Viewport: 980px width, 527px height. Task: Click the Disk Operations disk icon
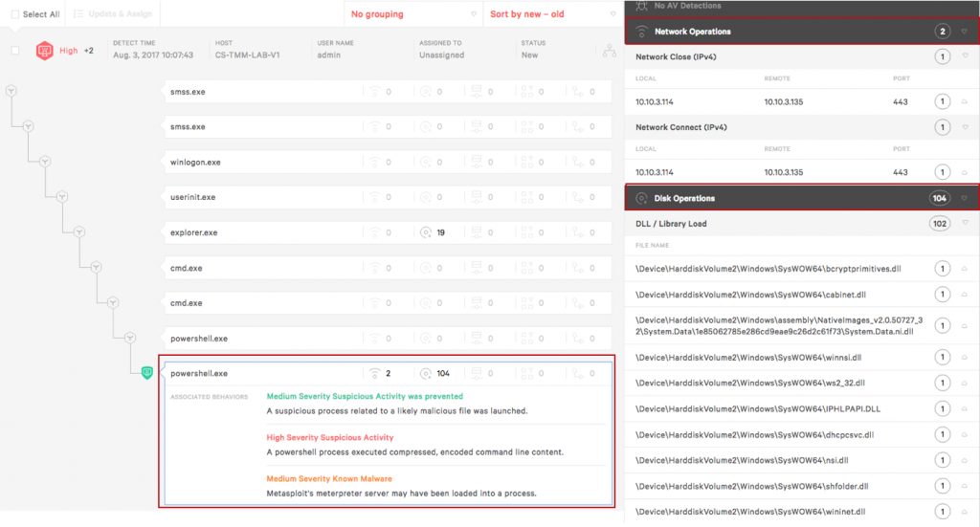641,199
